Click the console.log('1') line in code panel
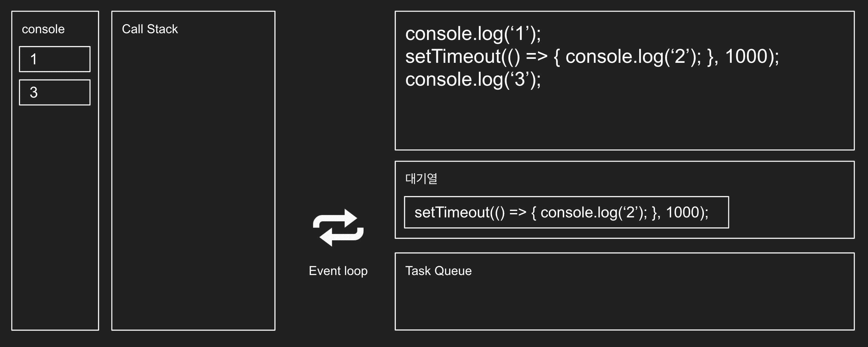The height and width of the screenshot is (347, 868). [473, 34]
